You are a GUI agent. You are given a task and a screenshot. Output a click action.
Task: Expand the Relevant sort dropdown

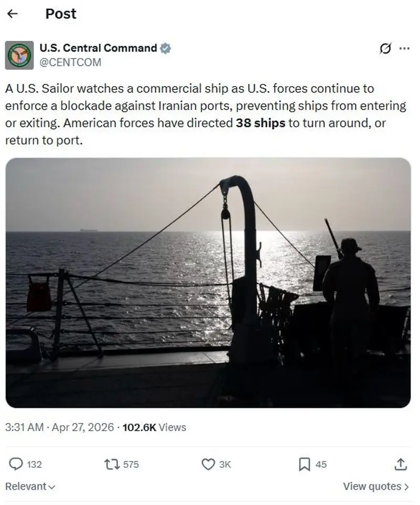(x=30, y=486)
